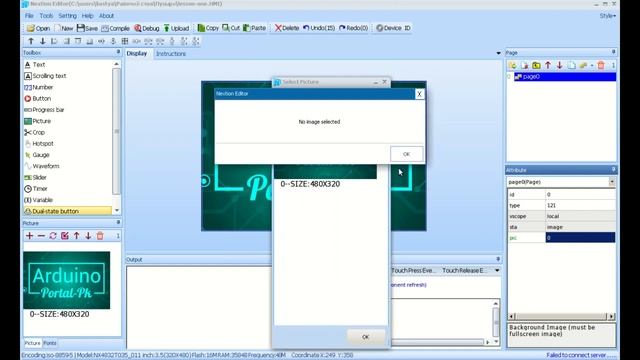Add Gauge component from Toolbox

pyautogui.click(x=37, y=155)
